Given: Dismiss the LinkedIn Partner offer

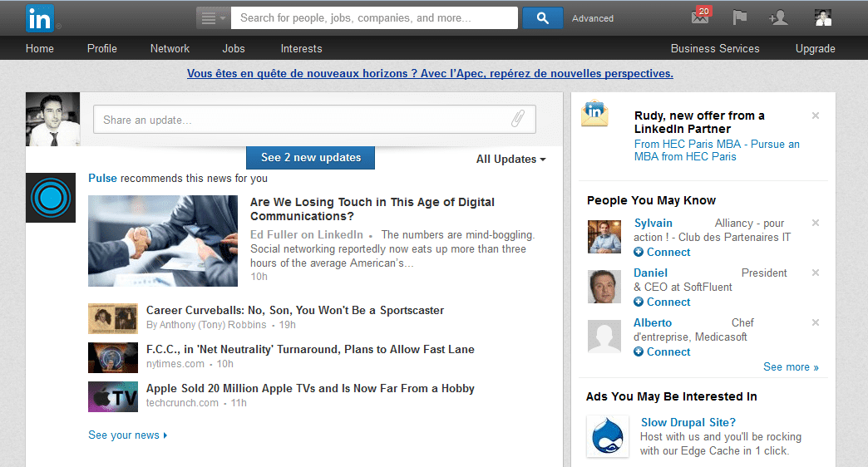Looking at the screenshot, I should click(x=816, y=116).
